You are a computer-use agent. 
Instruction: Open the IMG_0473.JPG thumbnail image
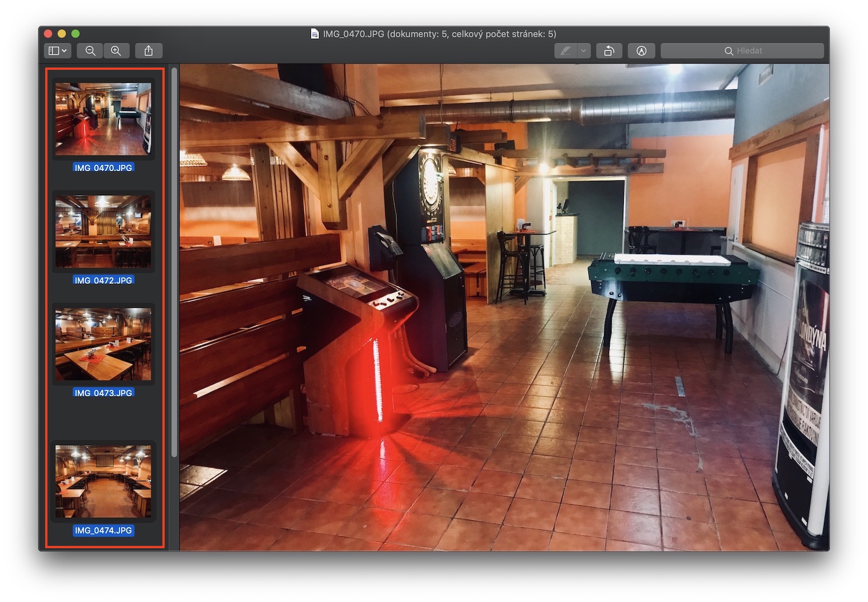pyautogui.click(x=103, y=344)
